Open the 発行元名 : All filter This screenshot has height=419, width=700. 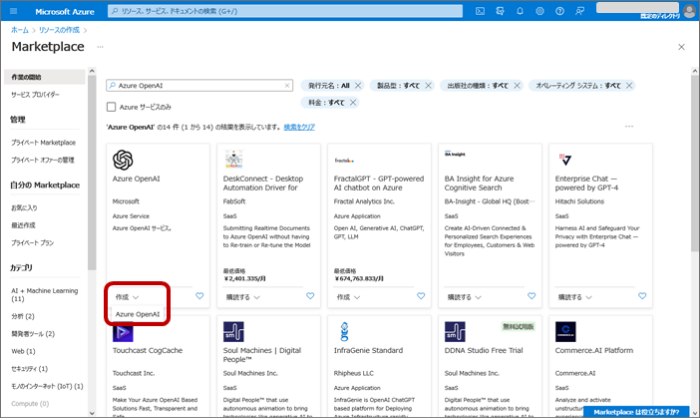click(x=329, y=85)
